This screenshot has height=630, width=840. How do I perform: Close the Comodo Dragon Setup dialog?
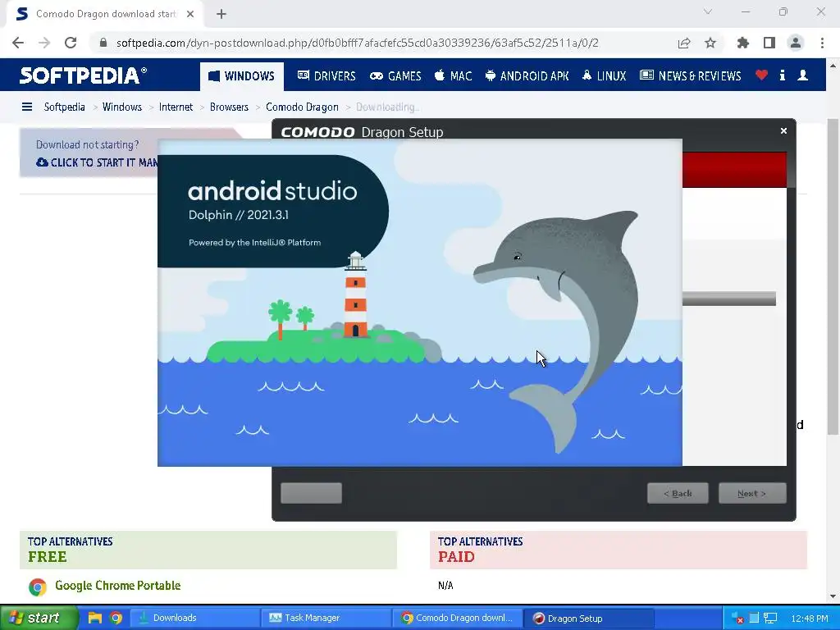pos(783,130)
